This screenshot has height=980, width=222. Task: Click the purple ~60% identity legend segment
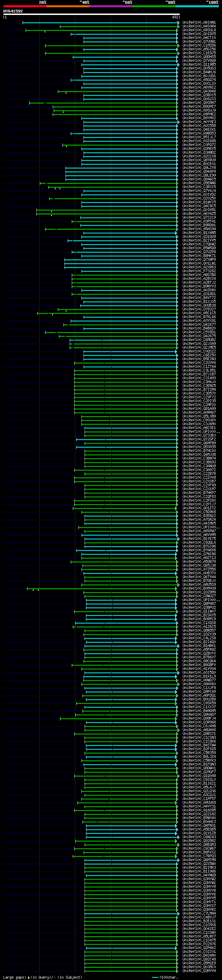111,7
